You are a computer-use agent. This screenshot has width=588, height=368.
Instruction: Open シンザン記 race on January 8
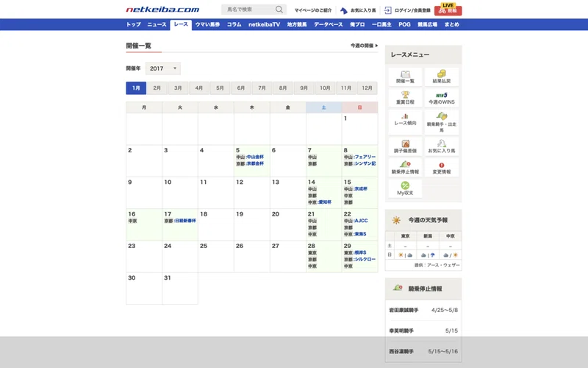(365, 163)
